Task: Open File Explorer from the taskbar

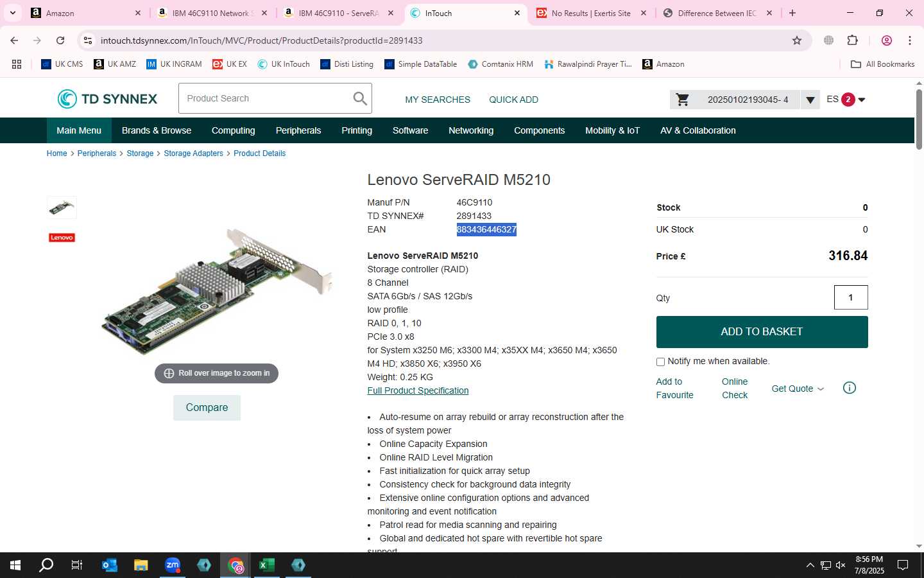Action: click(x=141, y=565)
